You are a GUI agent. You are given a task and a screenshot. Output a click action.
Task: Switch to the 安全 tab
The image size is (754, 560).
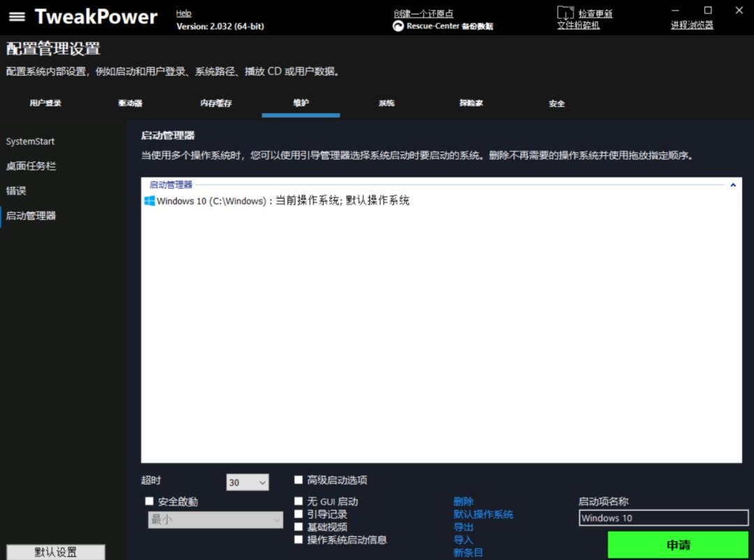[x=556, y=103]
